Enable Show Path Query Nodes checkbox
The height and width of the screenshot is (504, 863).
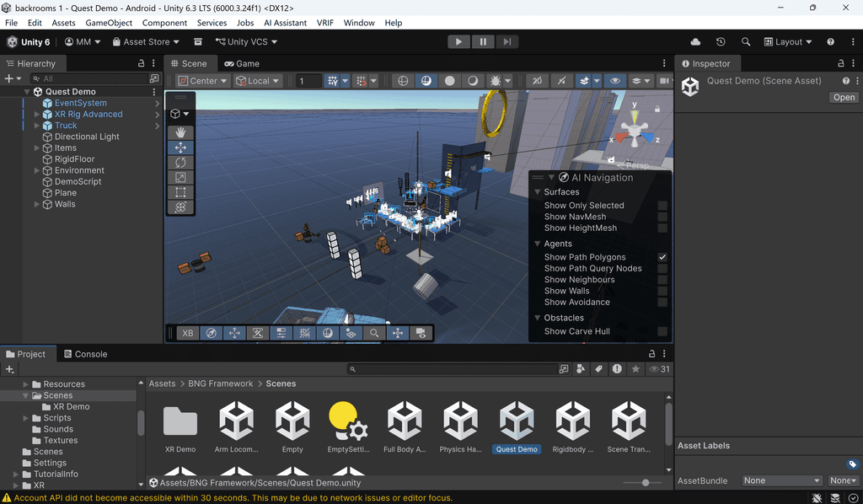(662, 269)
